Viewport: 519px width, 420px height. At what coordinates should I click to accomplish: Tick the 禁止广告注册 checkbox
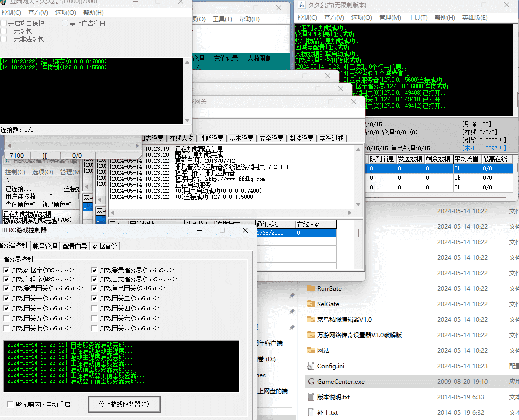click(65, 23)
